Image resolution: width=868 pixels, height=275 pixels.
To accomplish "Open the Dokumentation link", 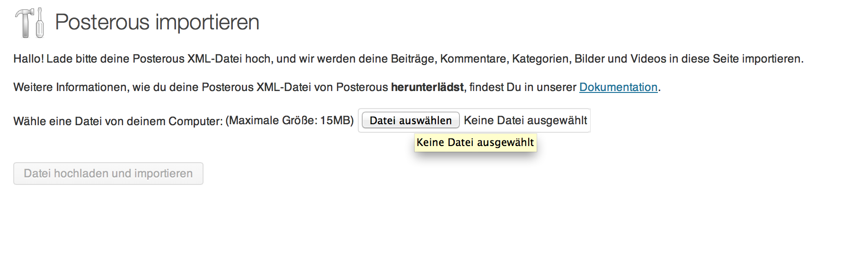I will coord(618,87).
